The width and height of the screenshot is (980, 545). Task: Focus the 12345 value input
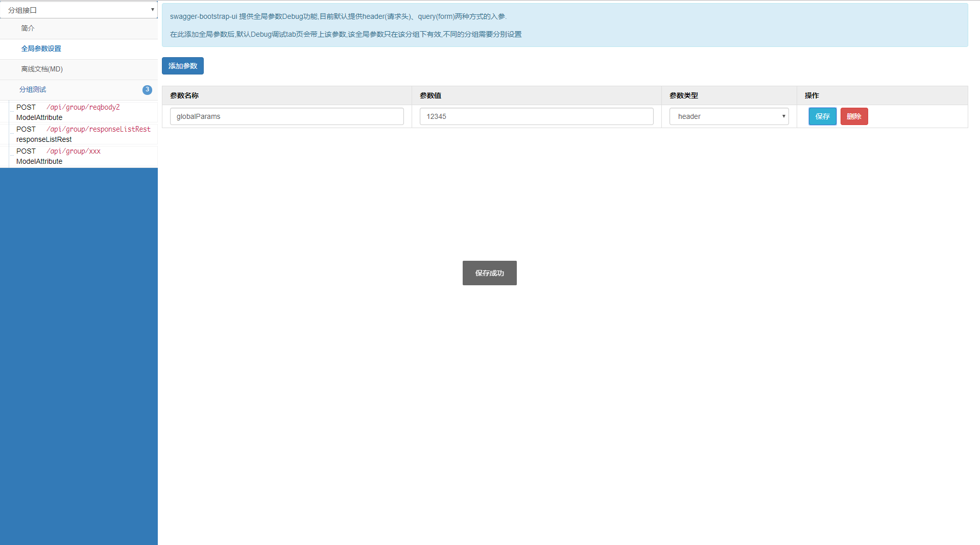tap(537, 116)
